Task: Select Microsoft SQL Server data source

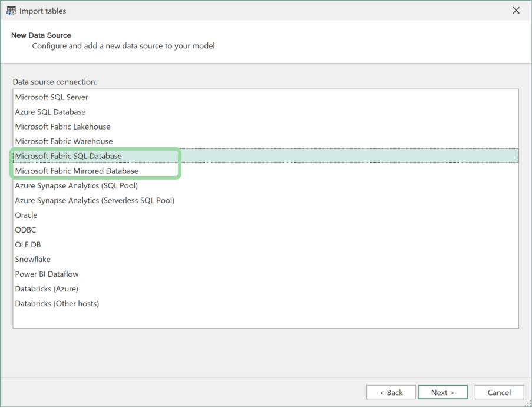Action: (266, 97)
